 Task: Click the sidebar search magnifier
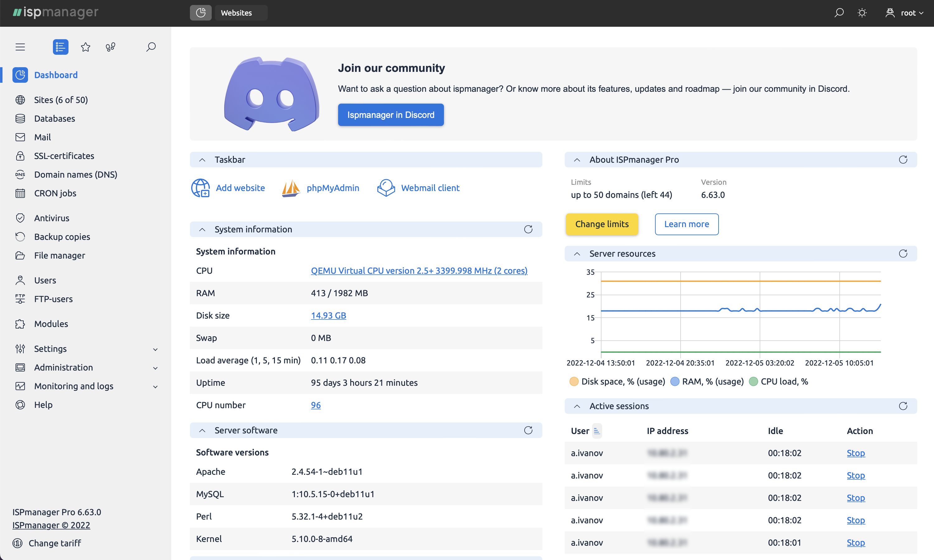coord(151,47)
